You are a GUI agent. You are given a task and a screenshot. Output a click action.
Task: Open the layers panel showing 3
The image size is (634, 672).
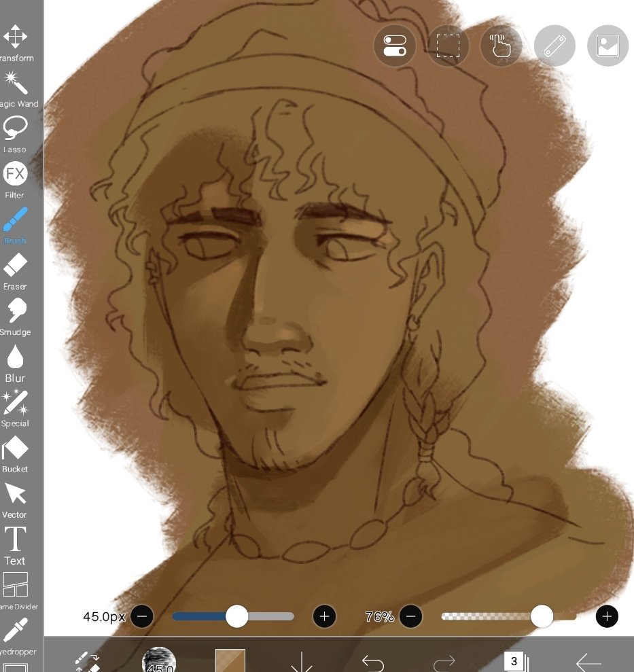pos(516,662)
